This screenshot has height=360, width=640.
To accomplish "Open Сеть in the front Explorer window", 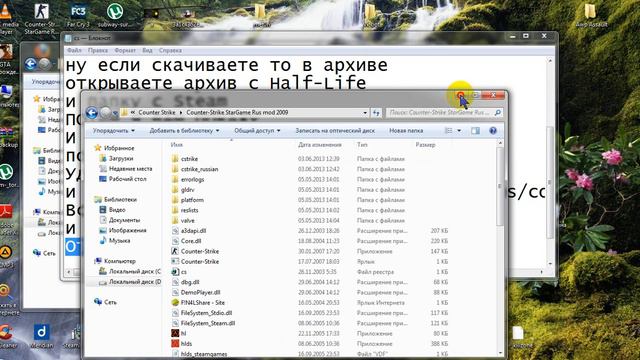I will [x=106, y=302].
